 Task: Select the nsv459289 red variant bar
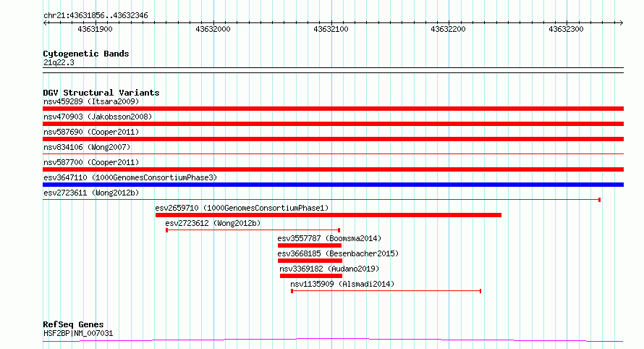point(333,109)
